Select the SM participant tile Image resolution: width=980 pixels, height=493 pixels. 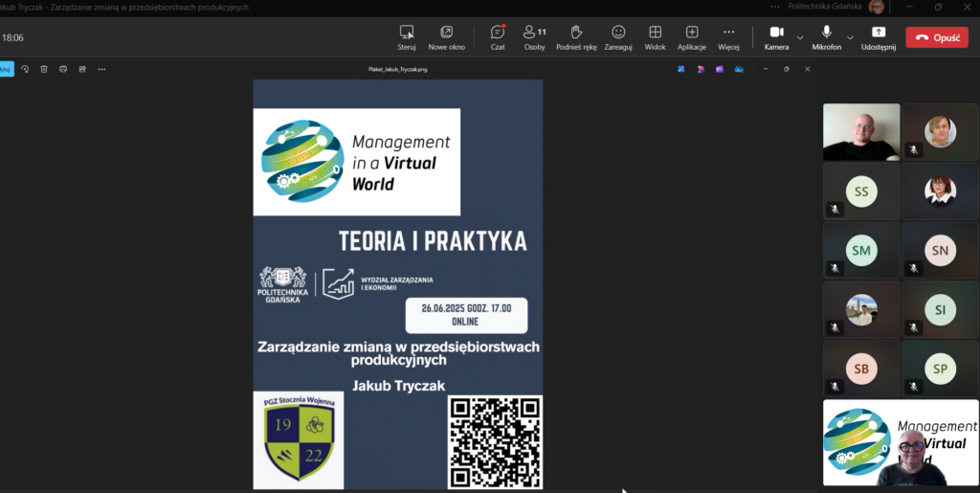(860, 251)
